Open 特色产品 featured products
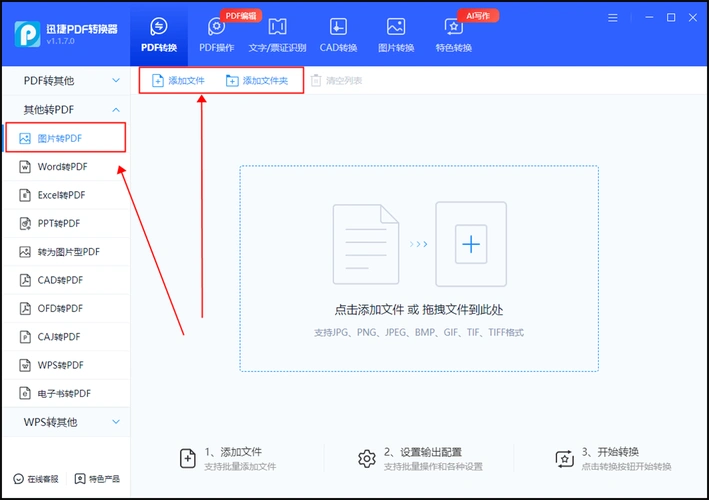This screenshot has width=709, height=500. click(x=97, y=479)
